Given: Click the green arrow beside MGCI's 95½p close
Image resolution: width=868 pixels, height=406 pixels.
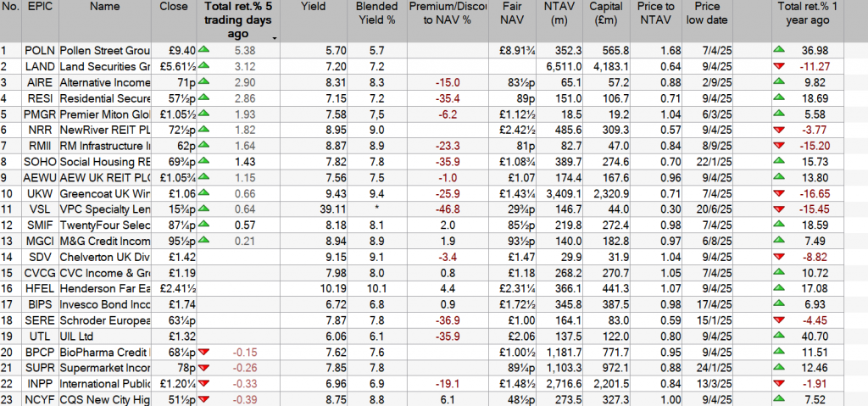Looking at the screenshot, I should (203, 241).
